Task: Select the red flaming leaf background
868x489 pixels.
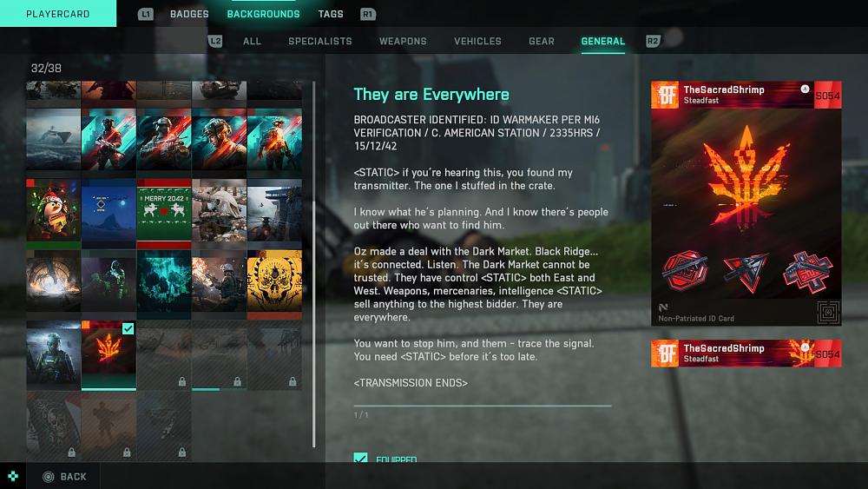Action: [108, 355]
